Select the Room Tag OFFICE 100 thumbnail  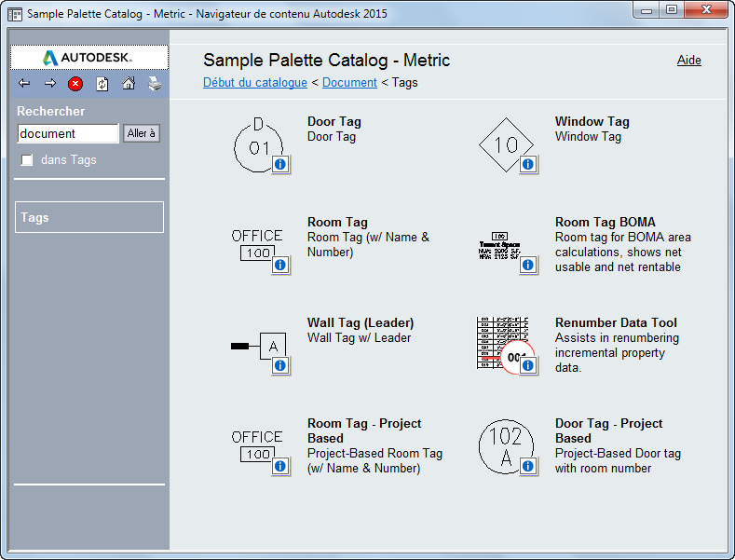click(259, 246)
